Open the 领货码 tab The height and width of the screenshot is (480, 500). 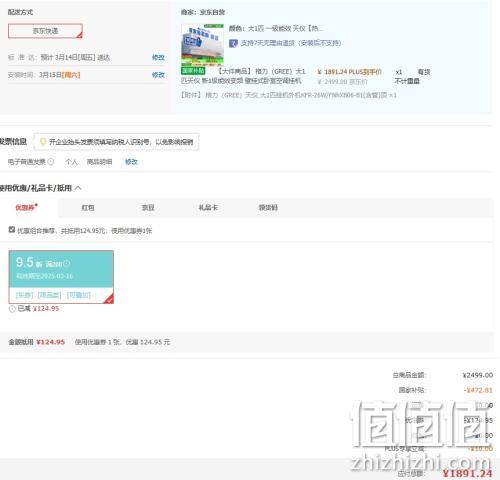coord(268,208)
